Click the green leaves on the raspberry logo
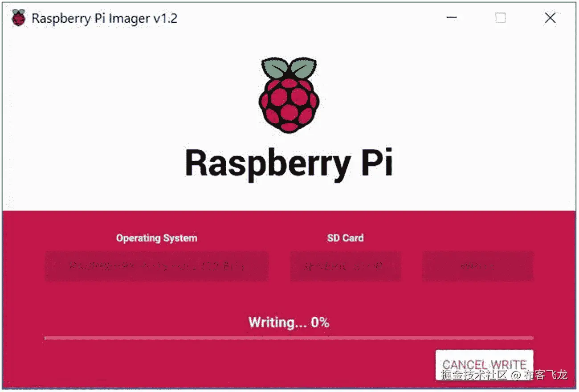The width and height of the screenshot is (579, 392). pyautogui.click(x=289, y=69)
